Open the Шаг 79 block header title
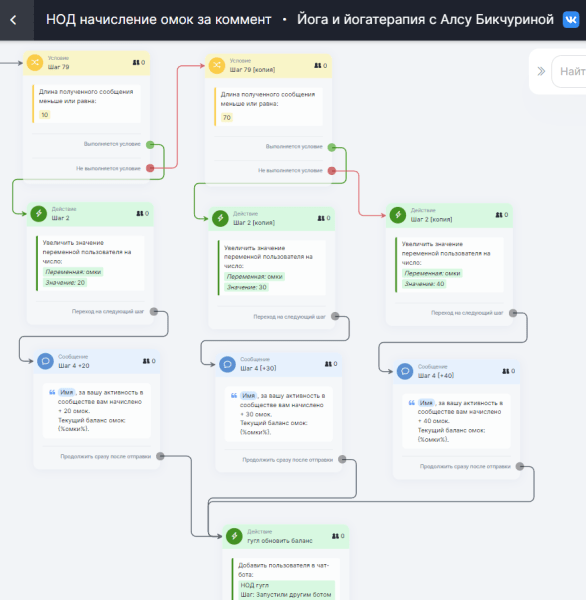The height and width of the screenshot is (600, 586). pyautogui.click(x=59, y=67)
